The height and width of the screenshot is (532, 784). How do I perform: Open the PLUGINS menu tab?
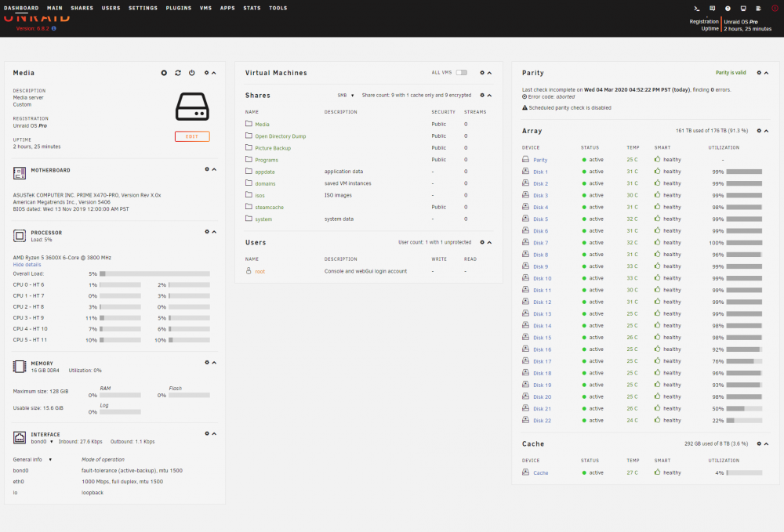[x=179, y=8]
